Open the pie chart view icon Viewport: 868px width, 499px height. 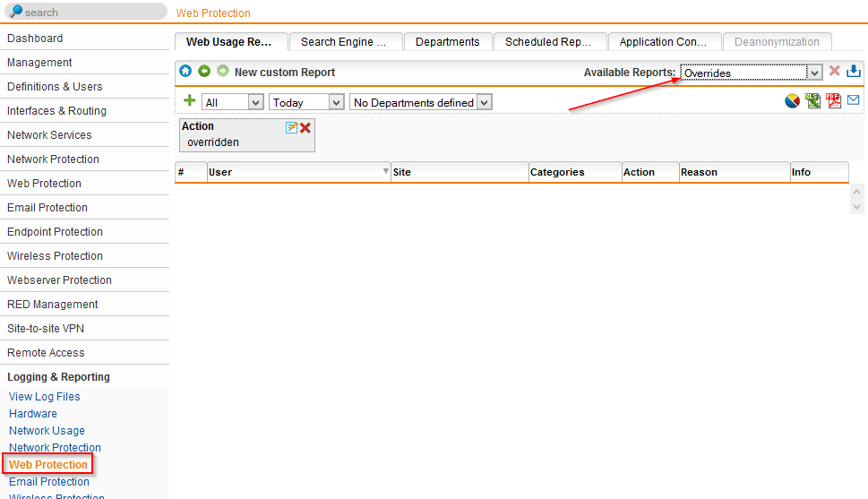coord(792,101)
